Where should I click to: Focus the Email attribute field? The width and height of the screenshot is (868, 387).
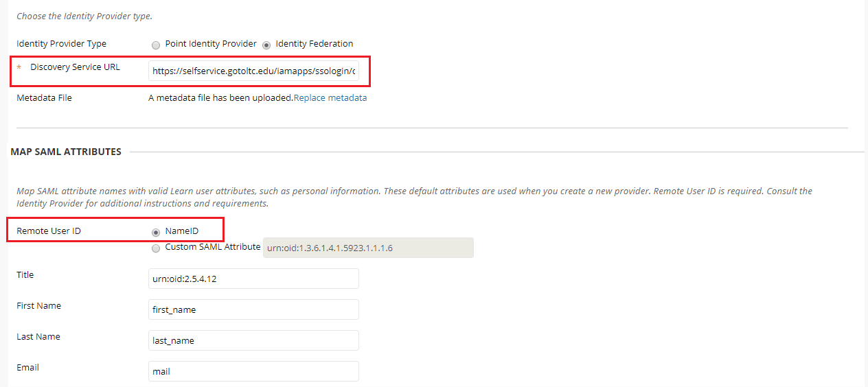point(253,371)
